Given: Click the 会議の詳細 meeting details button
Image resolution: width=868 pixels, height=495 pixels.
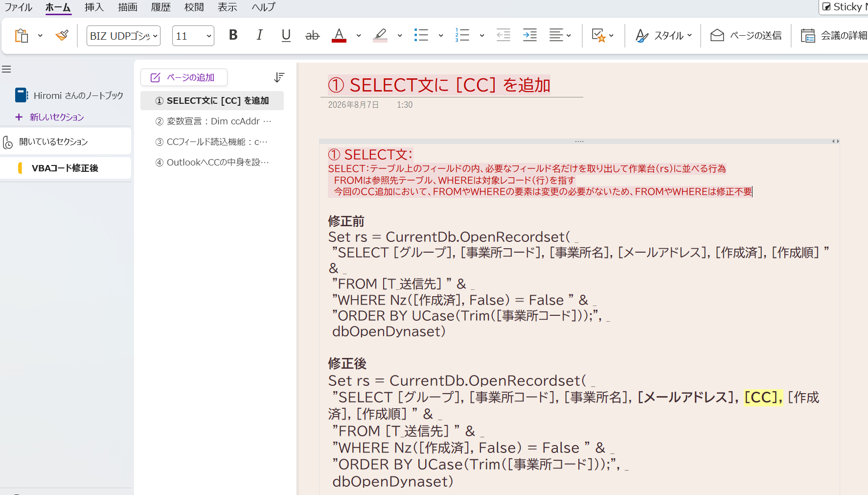Looking at the screenshot, I should pos(834,35).
